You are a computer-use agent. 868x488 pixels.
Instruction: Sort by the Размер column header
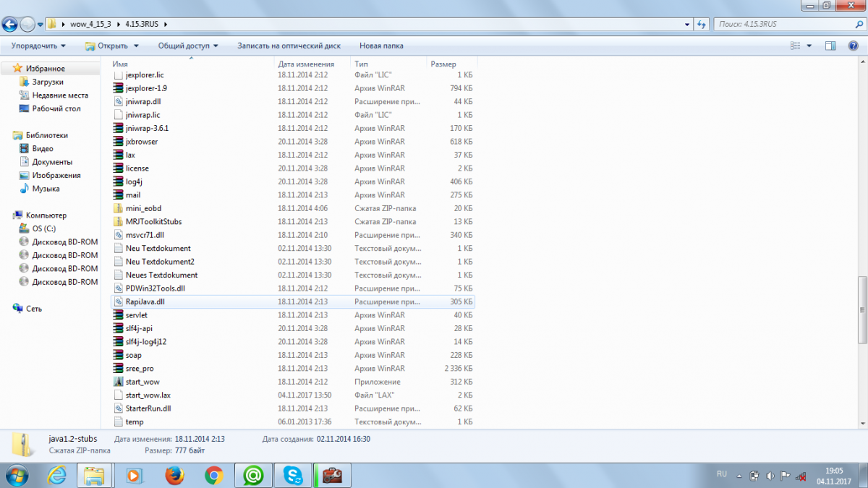pos(451,64)
